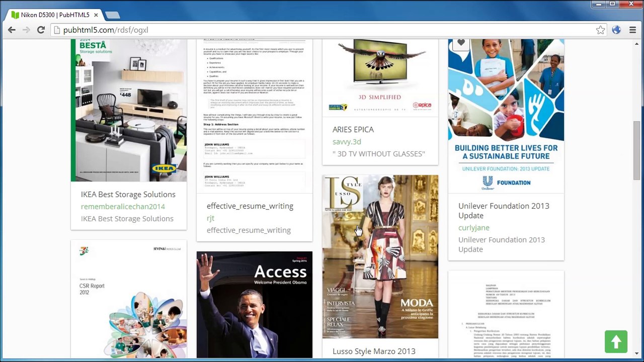This screenshot has height=362, width=644.
Task: Visit the rjt author profile
Action: click(x=210, y=218)
